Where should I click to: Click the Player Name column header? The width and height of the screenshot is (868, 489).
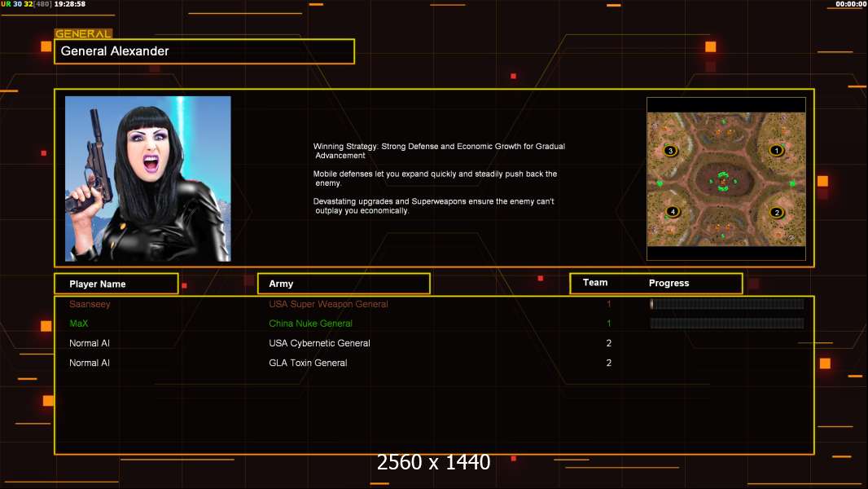click(116, 284)
